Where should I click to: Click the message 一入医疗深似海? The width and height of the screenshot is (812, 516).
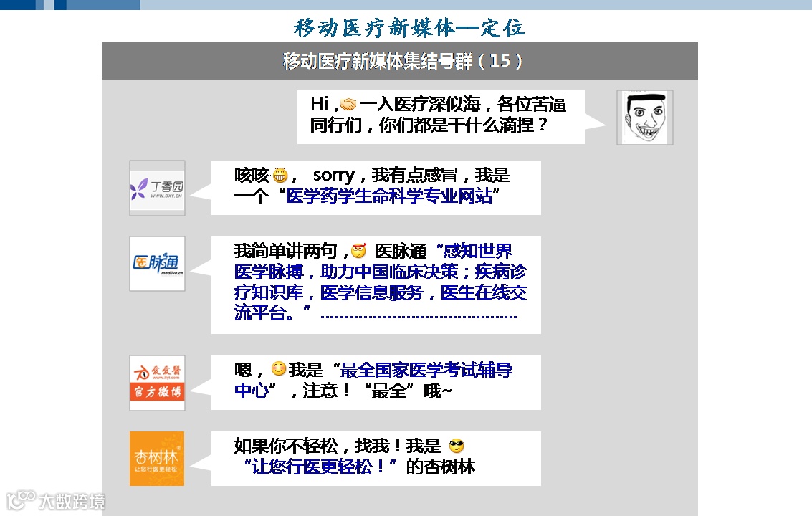420,104
